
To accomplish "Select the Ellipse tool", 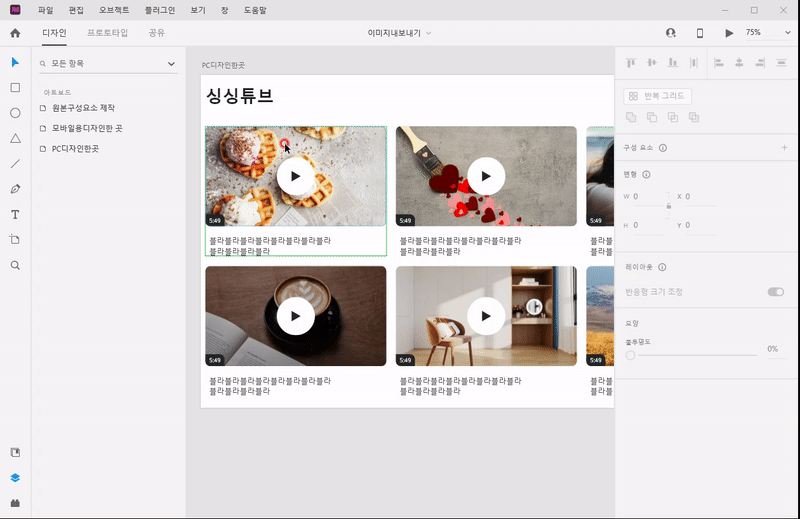I will pyautogui.click(x=15, y=113).
